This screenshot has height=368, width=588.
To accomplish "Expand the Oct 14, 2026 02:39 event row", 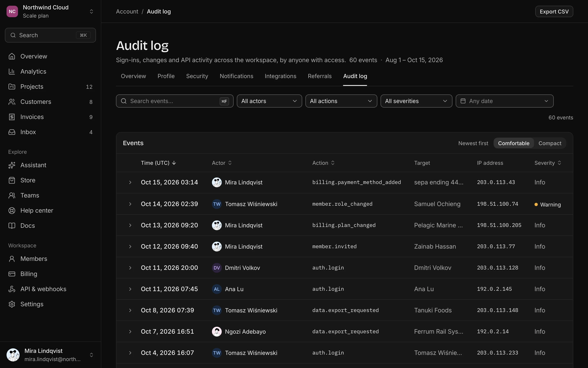I will 130,204.
